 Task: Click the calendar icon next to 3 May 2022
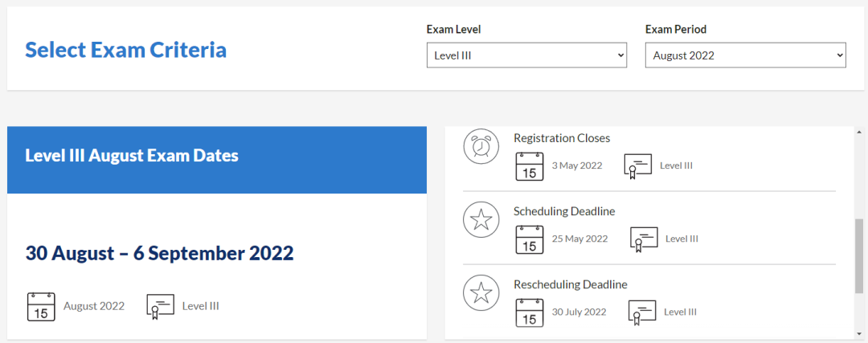click(x=530, y=166)
